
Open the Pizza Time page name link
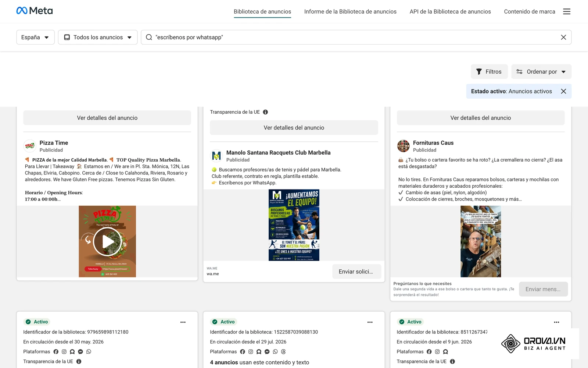(x=54, y=143)
